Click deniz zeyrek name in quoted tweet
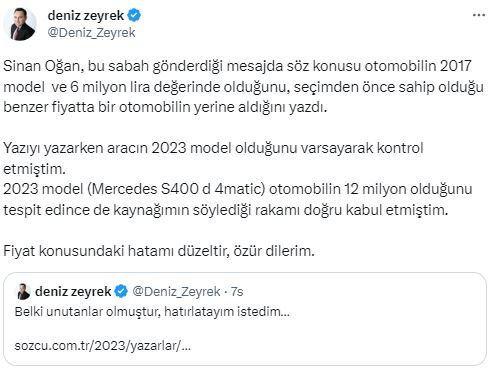The height and width of the screenshot is (375, 497). 73,291
